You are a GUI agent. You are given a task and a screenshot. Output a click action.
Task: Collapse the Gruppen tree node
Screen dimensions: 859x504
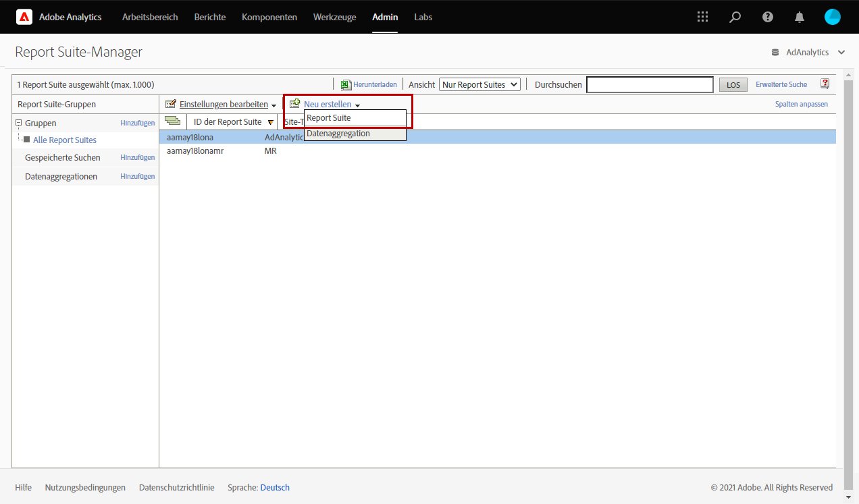click(19, 123)
